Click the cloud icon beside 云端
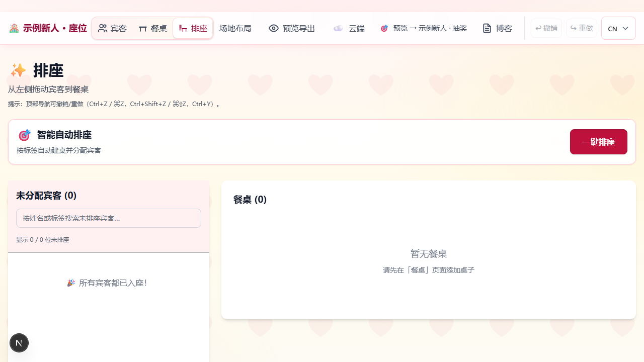 (339, 28)
